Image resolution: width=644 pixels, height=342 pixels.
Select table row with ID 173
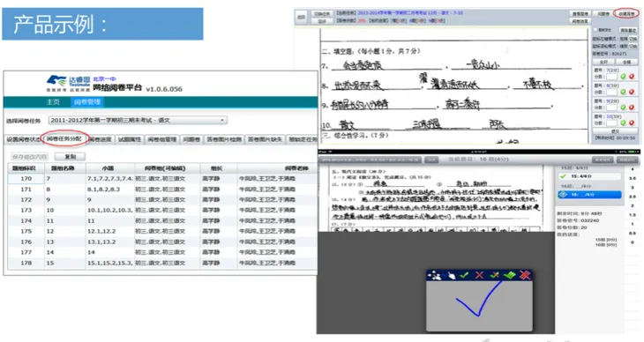pos(162,210)
